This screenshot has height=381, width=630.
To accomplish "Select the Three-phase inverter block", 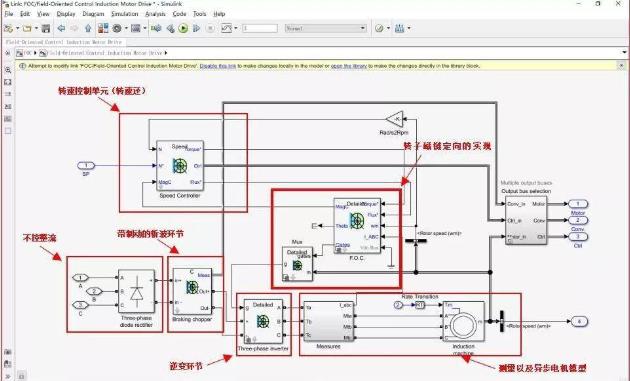I will point(263,322).
